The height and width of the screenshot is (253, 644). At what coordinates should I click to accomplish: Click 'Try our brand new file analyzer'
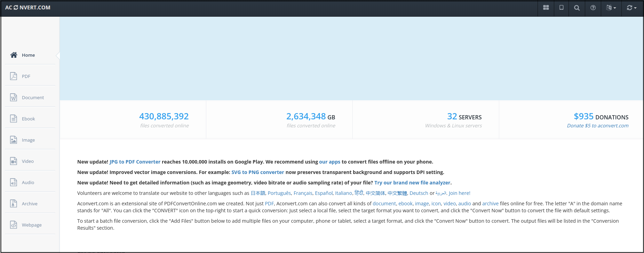click(x=412, y=183)
